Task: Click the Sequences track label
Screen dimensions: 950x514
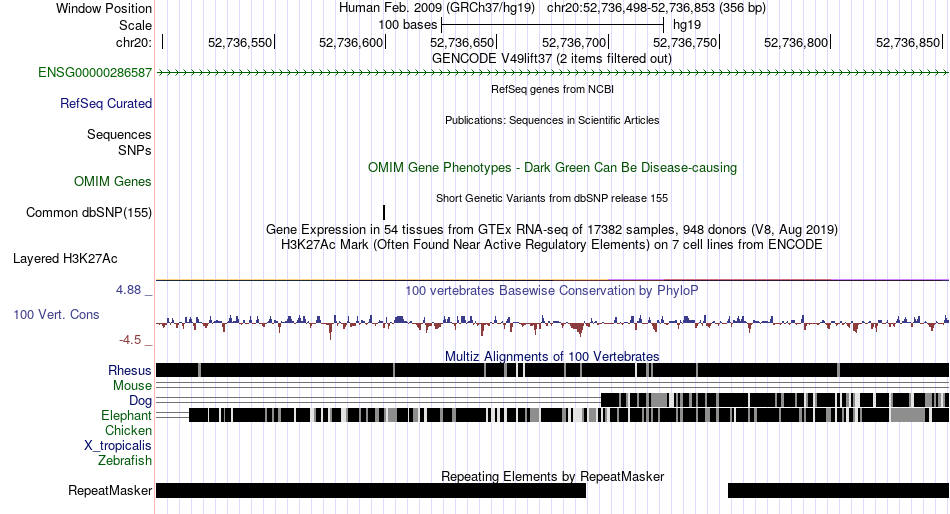Action: click(119, 135)
